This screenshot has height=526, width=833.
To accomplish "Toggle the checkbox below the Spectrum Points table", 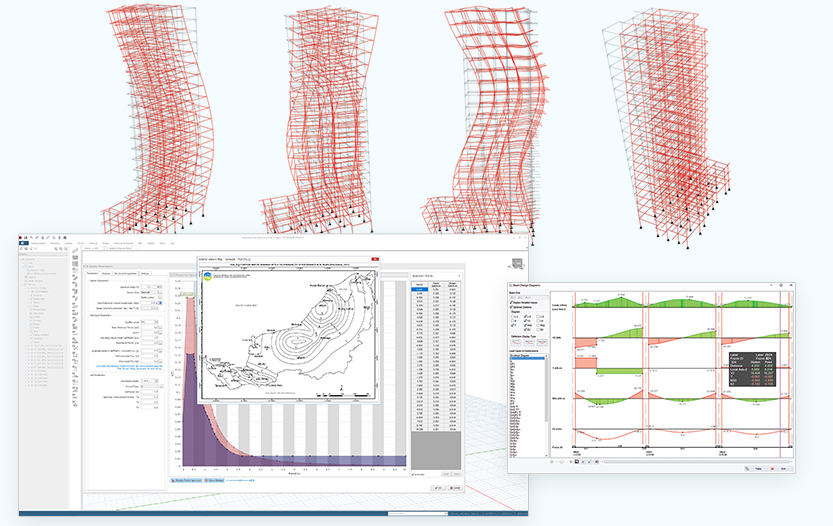I will [x=413, y=474].
